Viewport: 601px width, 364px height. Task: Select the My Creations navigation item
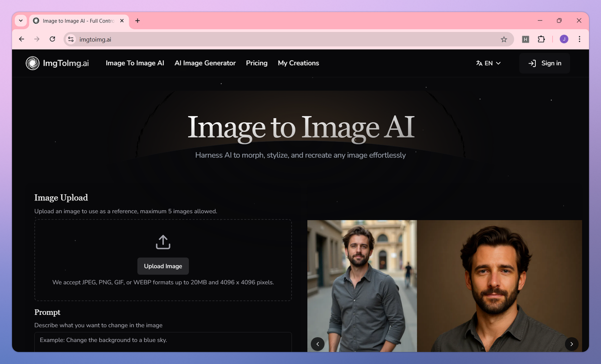(298, 63)
